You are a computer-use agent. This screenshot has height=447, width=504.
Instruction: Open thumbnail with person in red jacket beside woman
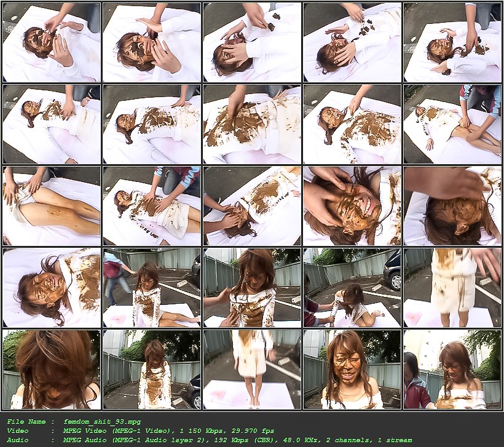pos(452,370)
